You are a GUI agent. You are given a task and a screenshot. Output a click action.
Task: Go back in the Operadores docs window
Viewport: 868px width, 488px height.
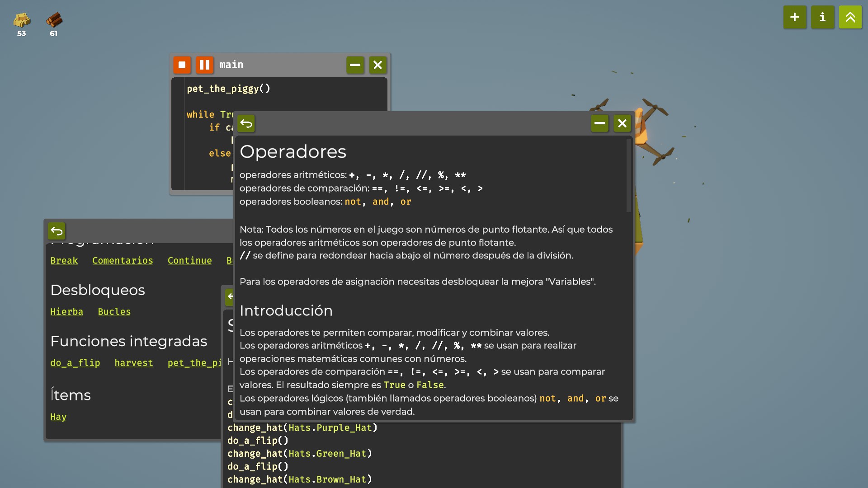coord(246,123)
